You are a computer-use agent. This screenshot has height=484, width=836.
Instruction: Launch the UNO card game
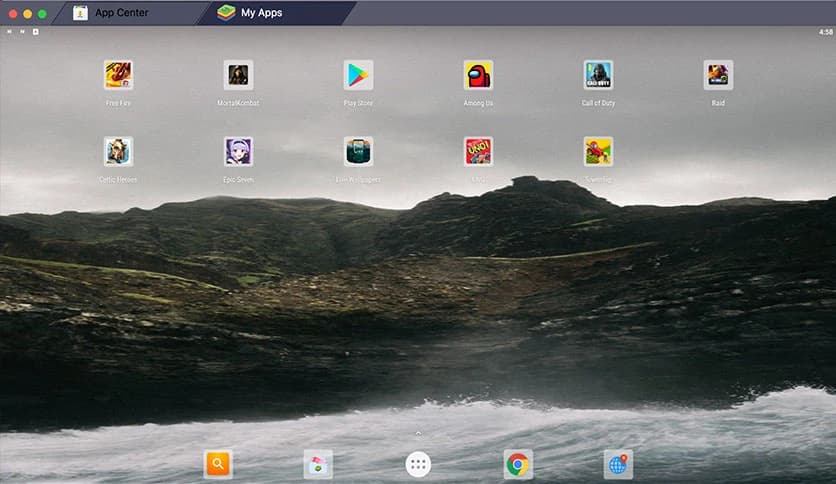click(478, 151)
